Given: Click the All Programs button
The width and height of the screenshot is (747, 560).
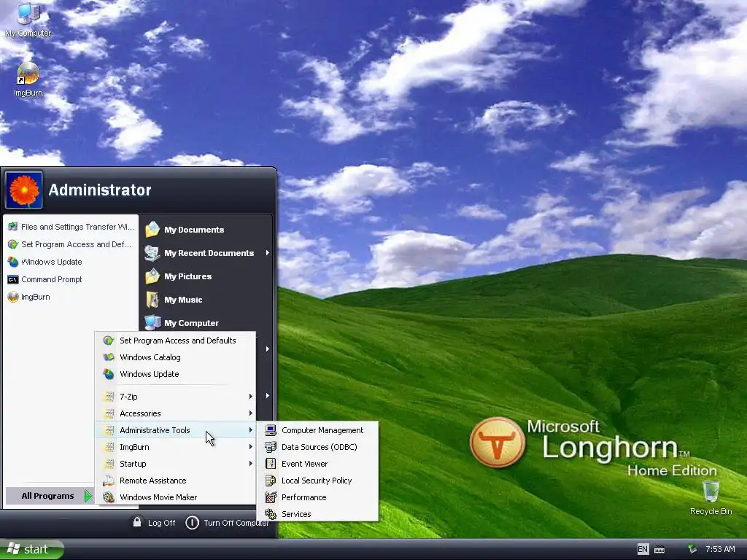Looking at the screenshot, I should tap(49, 496).
